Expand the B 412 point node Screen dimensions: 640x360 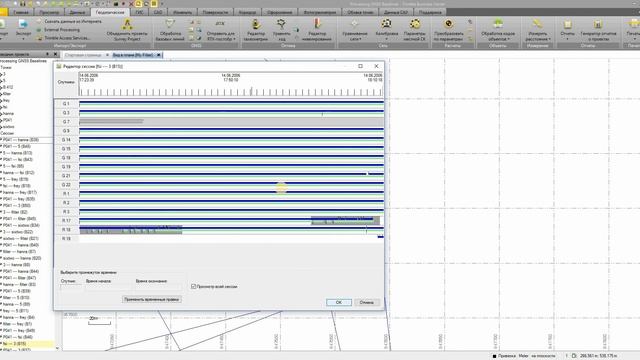pos(1,87)
